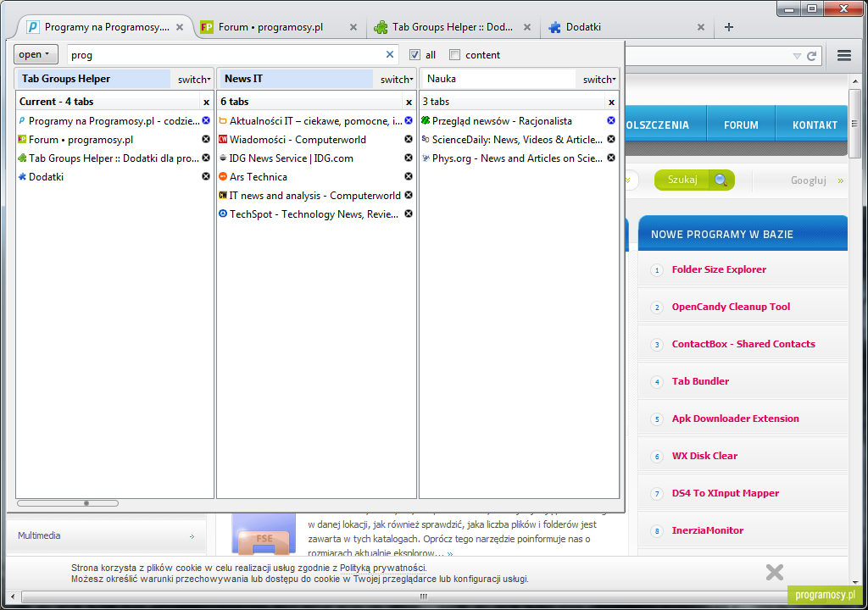Switch to Programy na Programosy browser tab

(107, 27)
